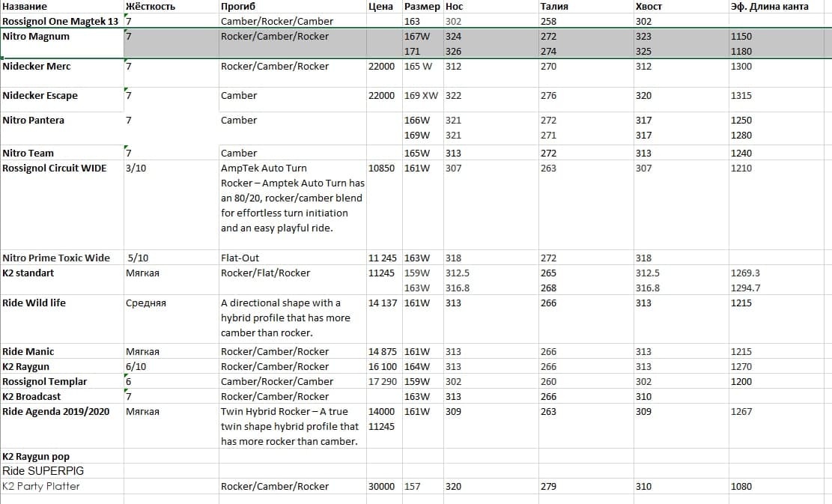Viewport: 832px width, 504px height.
Task: Click the tail cell '320' for Nidecker Escape
Action: [x=681, y=99]
